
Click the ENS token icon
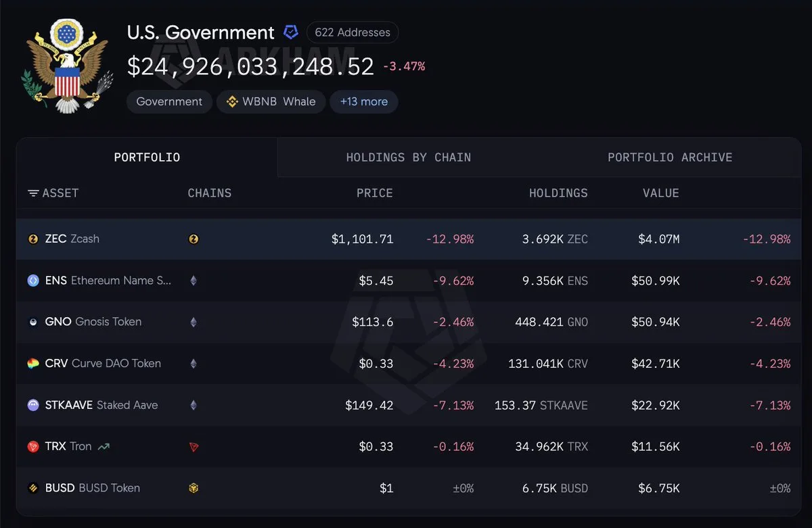pyautogui.click(x=33, y=281)
